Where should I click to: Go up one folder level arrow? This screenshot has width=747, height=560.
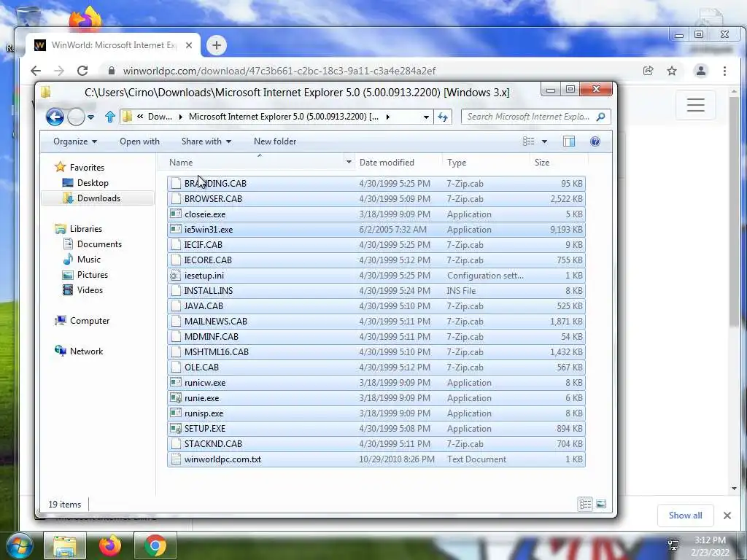click(x=110, y=117)
